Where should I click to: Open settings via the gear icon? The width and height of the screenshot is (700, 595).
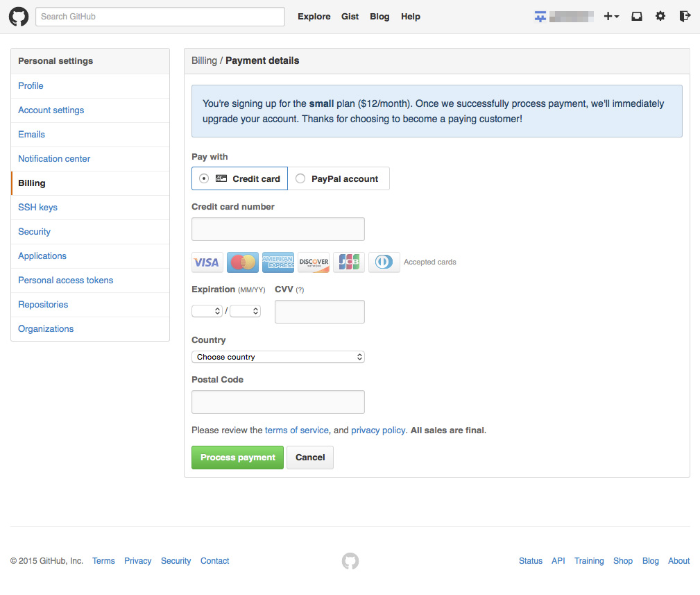[660, 17]
